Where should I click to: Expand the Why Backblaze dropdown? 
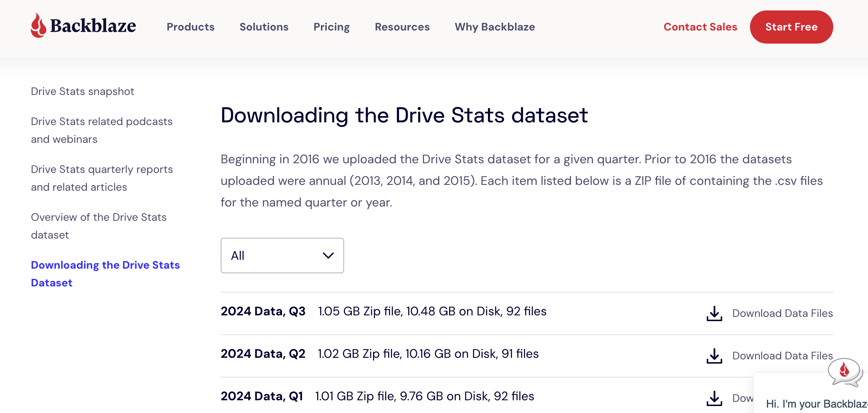(x=495, y=27)
